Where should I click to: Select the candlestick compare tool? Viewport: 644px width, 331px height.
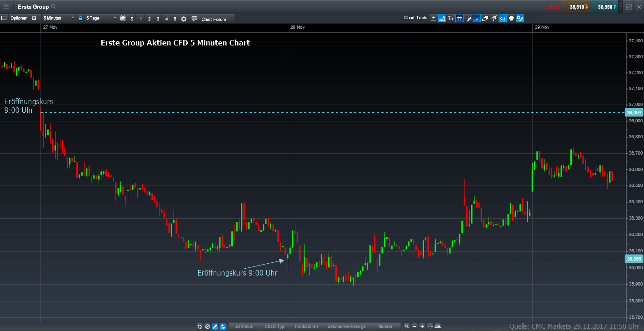(x=494, y=18)
